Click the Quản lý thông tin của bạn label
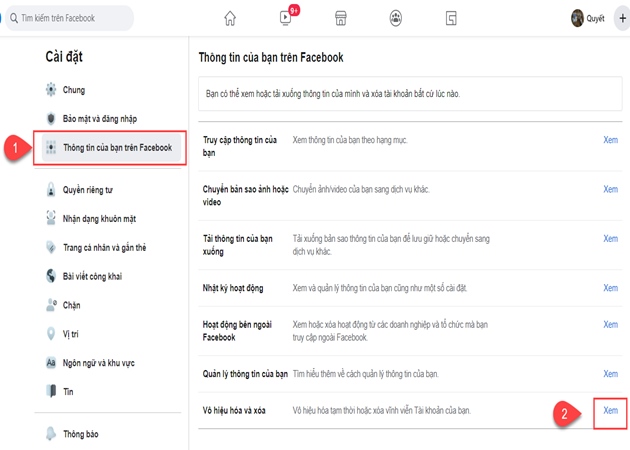 click(x=245, y=374)
